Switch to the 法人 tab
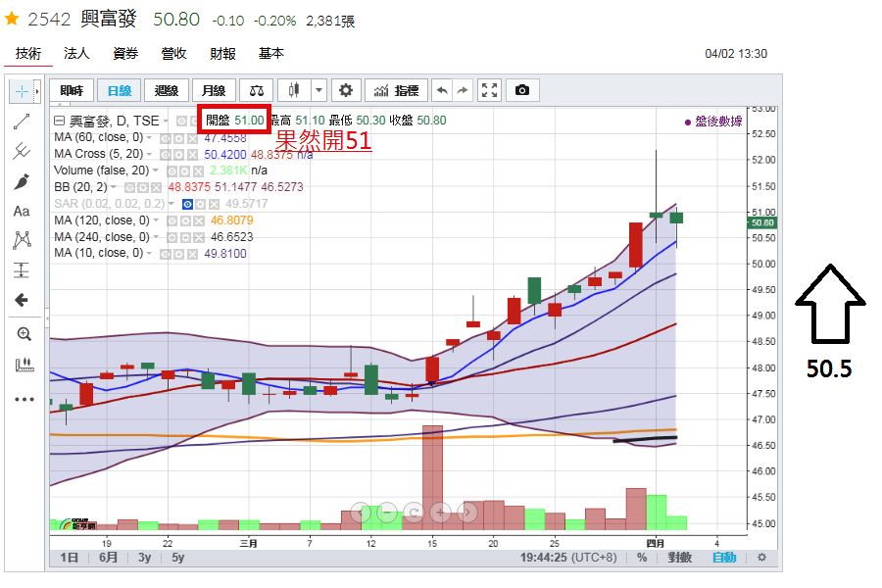 tap(76, 54)
